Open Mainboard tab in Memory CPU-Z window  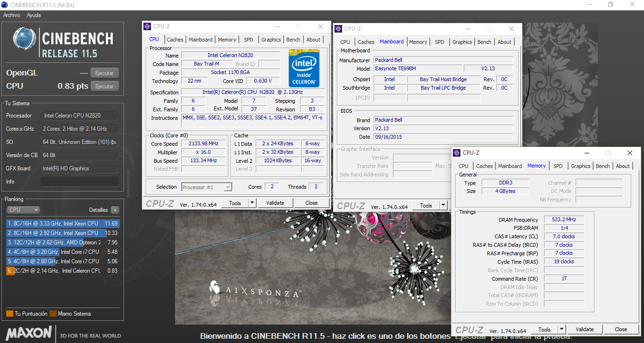510,166
